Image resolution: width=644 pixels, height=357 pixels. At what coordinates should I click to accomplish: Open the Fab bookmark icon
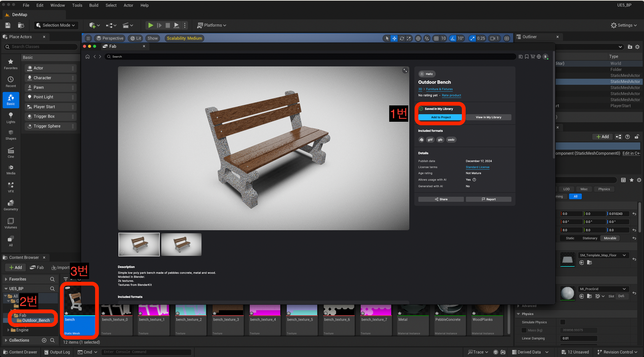coord(527,57)
